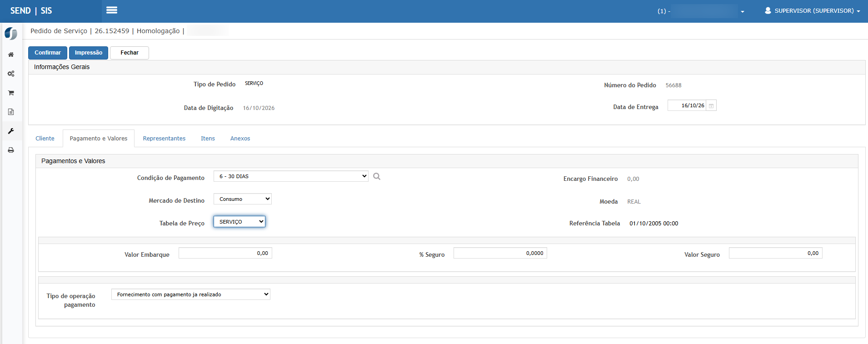Click the Moeda value REAL
The height and width of the screenshot is (344, 868).
(634, 202)
